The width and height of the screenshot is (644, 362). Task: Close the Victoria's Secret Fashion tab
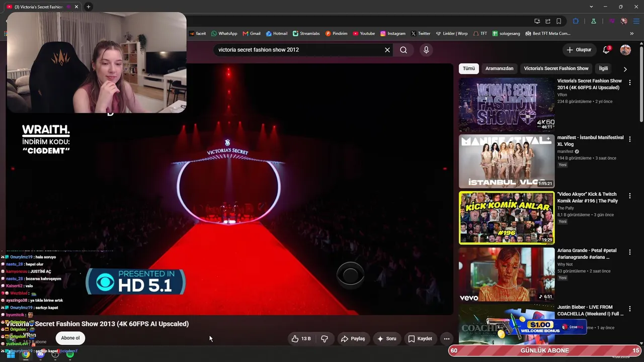coord(76,7)
